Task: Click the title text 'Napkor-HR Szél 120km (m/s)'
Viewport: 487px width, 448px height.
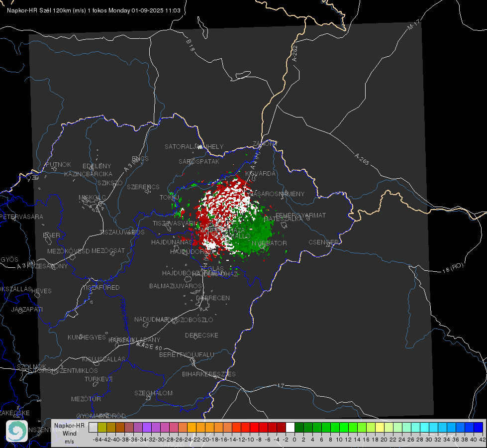Action: (47, 10)
